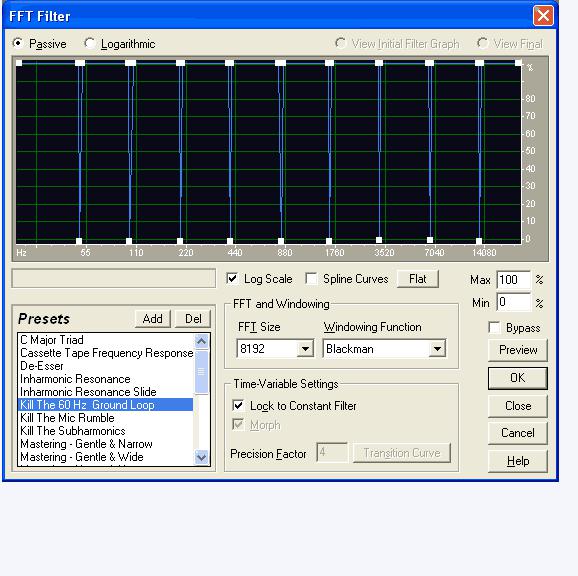Click the bottom control point near 110 Hz
Image resolution: width=578 pixels, height=576 pixels.
click(129, 241)
